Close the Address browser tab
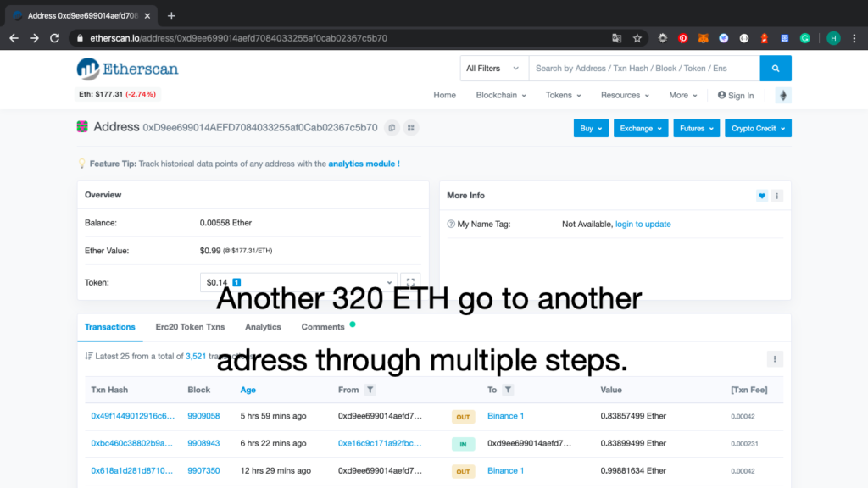Screen dimensions: 868x488 point(147,16)
